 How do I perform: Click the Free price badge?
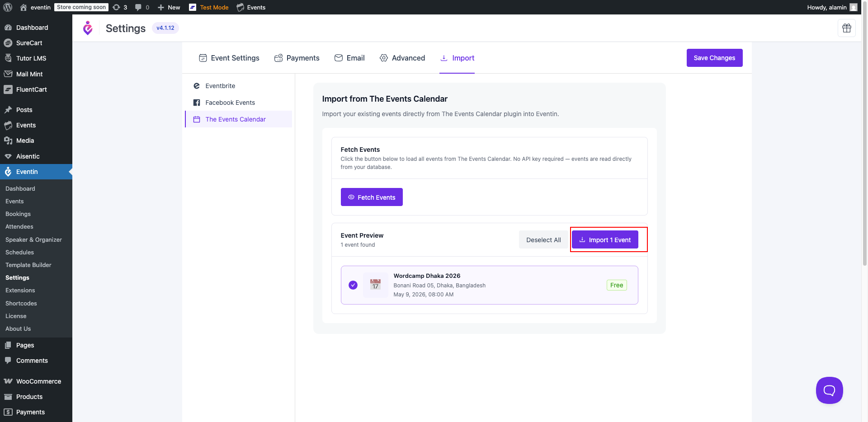617,285
